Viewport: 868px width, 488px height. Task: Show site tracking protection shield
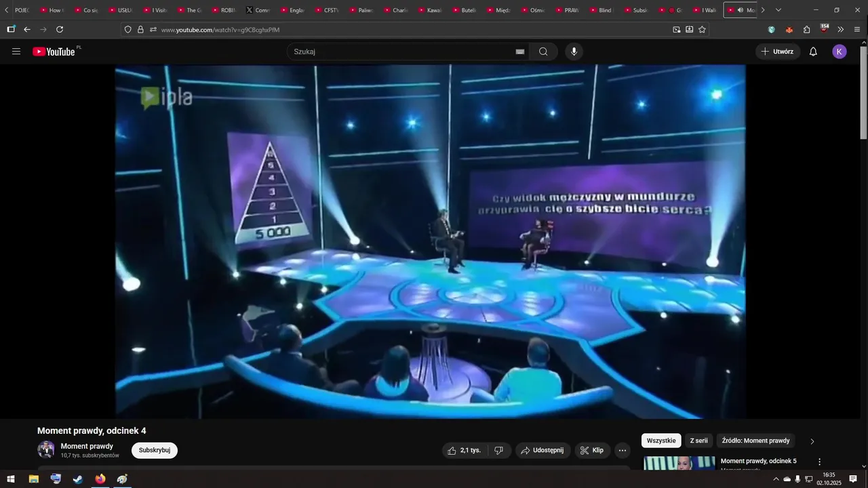click(x=127, y=29)
